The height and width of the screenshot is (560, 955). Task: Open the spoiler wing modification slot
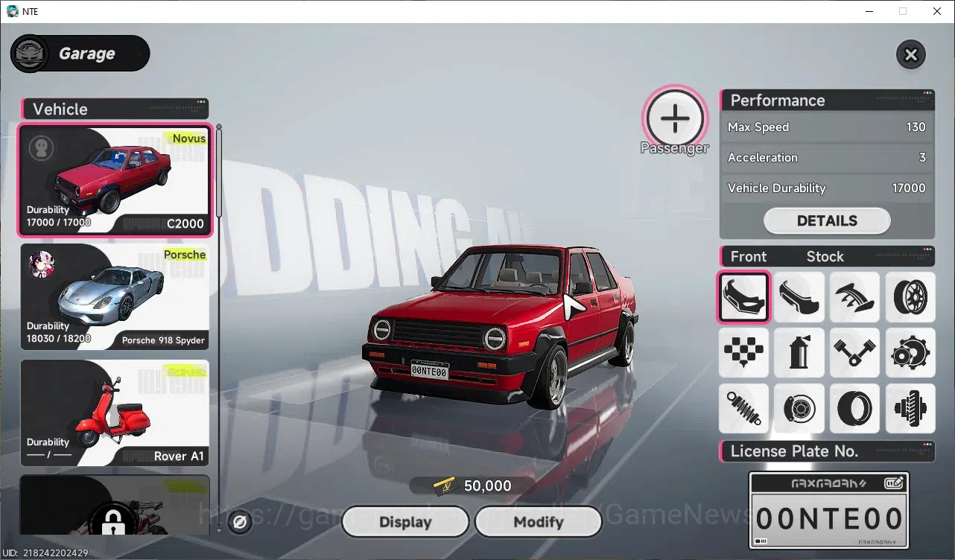click(x=854, y=297)
